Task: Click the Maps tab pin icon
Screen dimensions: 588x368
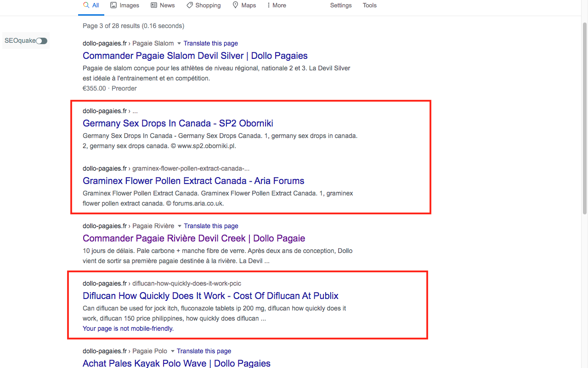Action: (236, 5)
